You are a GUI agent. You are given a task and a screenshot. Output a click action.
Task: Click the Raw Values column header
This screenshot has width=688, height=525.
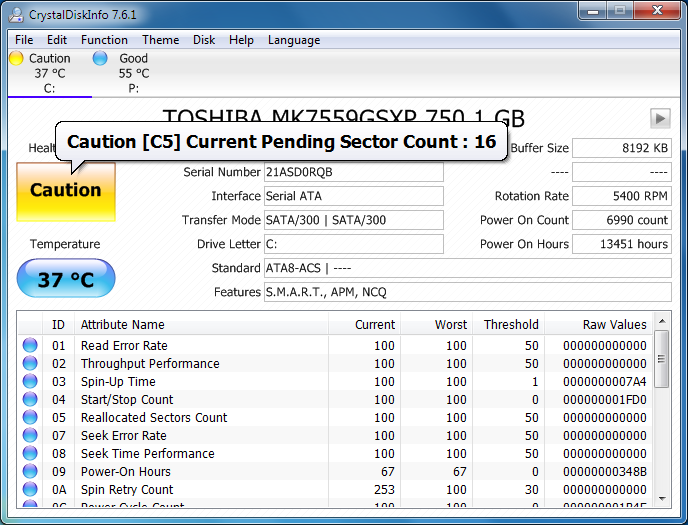pos(598,325)
